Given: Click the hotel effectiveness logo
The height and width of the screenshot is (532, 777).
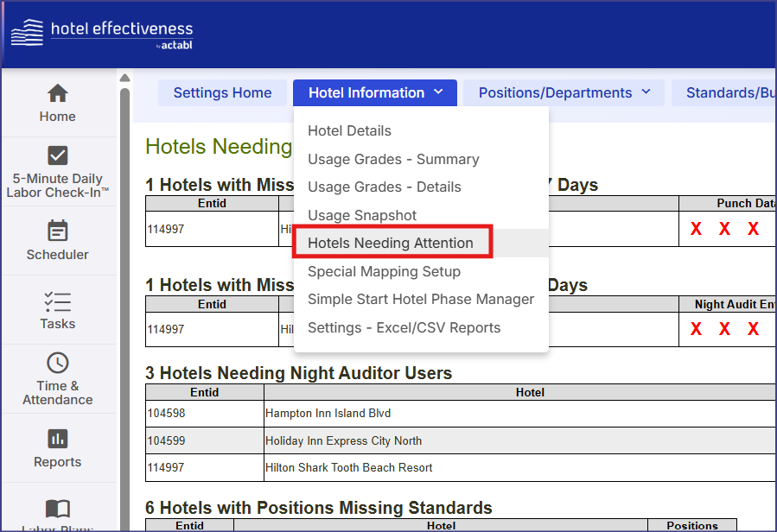Looking at the screenshot, I should pyautogui.click(x=102, y=34).
